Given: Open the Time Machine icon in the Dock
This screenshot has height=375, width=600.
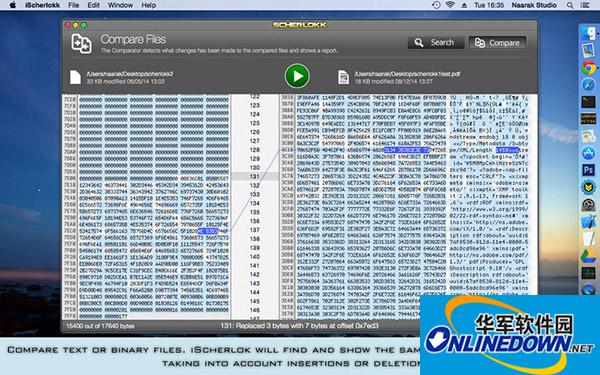Looking at the screenshot, I should tap(588, 204).
